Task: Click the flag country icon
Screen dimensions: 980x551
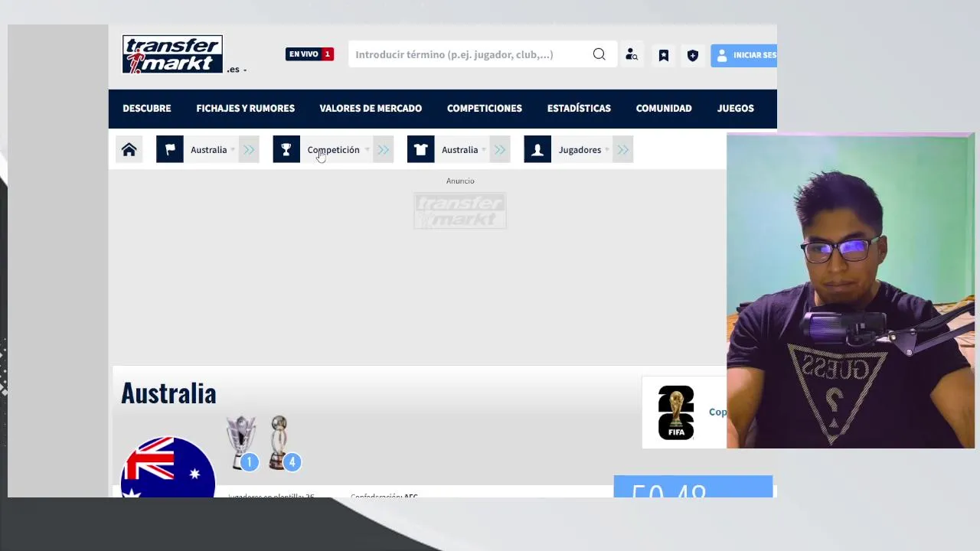Action: [170, 149]
